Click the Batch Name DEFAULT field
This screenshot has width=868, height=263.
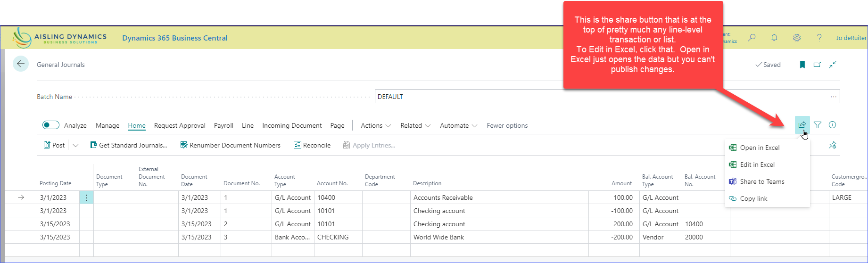pos(607,97)
